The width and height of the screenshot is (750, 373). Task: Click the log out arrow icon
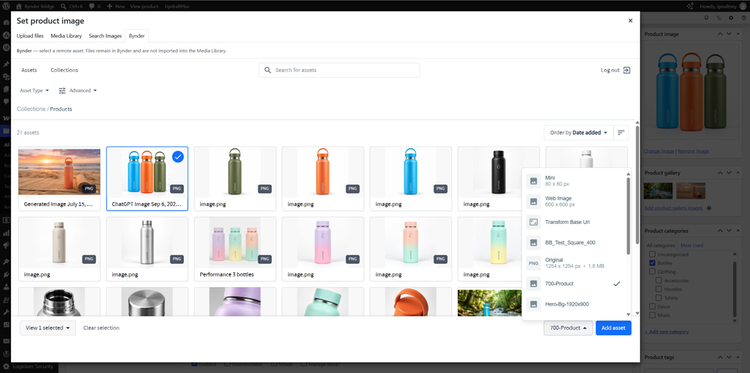pos(627,70)
